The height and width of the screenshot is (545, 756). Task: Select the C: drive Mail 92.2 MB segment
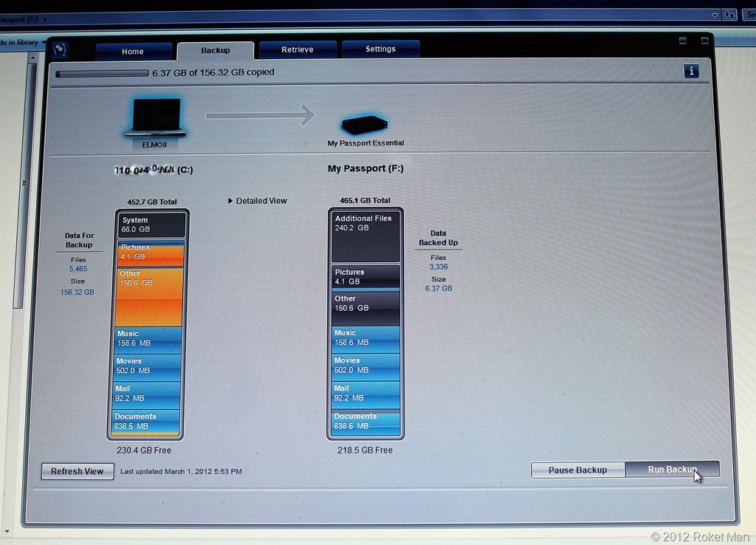tap(147, 394)
